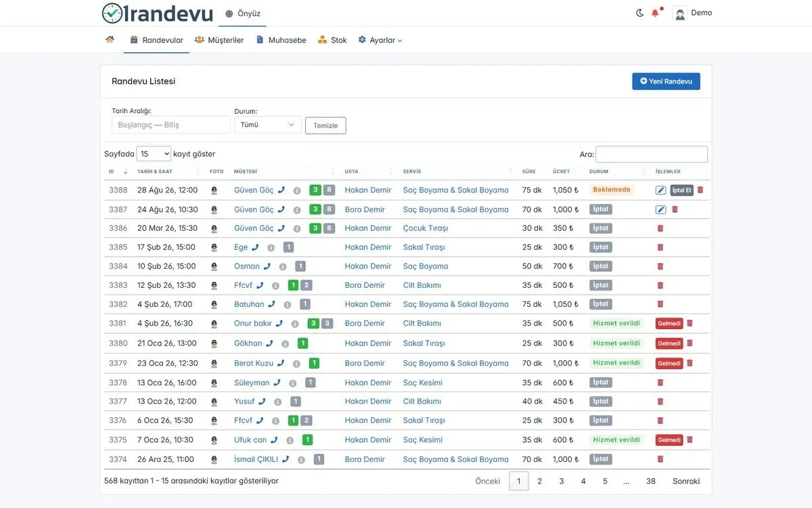Mark appointment 3375 as Gelmedi
This screenshot has height=508, width=812.
tap(669, 440)
